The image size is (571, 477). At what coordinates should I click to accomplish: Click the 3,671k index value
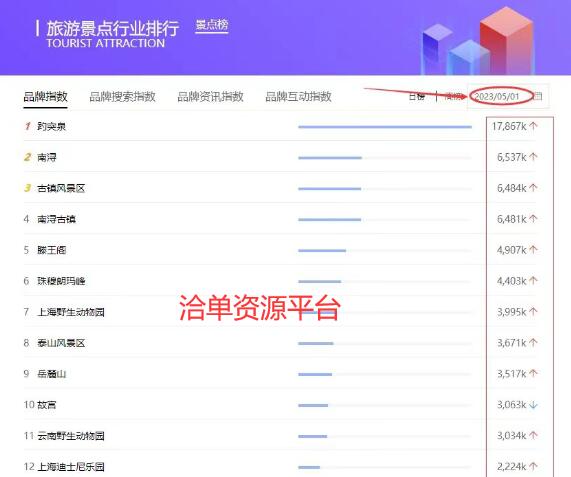click(512, 343)
